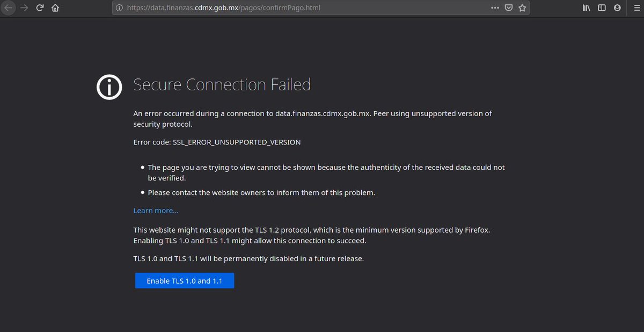This screenshot has width=644, height=332.
Task: Click the forward navigation arrow
Action: (x=24, y=8)
